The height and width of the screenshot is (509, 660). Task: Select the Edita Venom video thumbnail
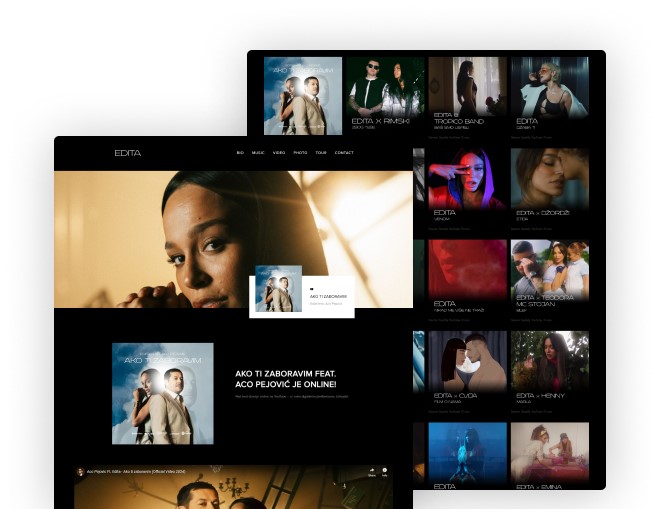pos(468,186)
